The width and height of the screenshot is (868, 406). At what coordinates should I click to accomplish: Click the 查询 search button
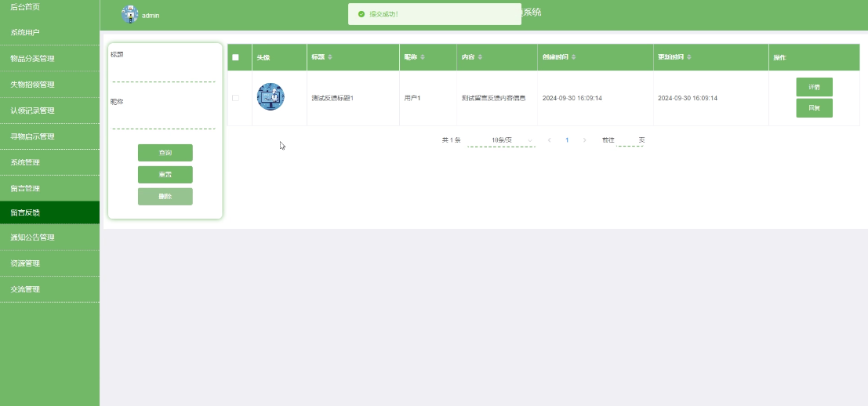point(165,153)
